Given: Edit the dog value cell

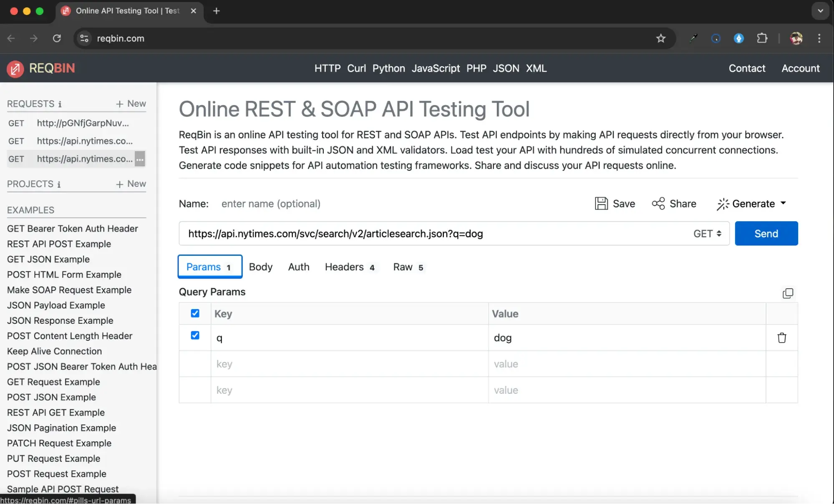Looking at the screenshot, I should pyautogui.click(x=627, y=338).
